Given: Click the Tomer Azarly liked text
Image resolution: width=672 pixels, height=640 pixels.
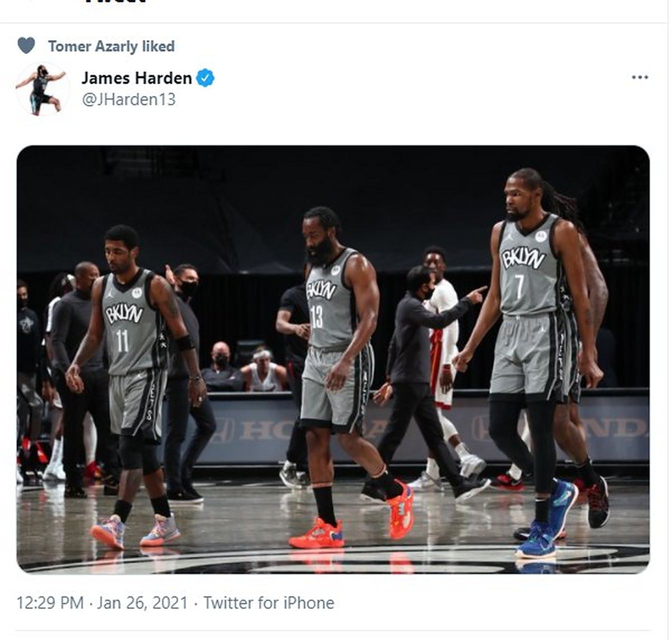Looking at the screenshot, I should [111, 46].
